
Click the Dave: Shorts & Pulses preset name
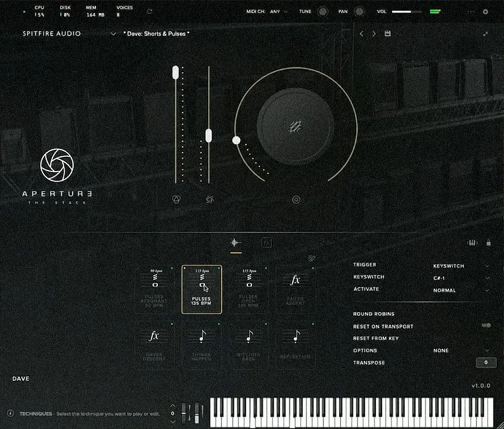coord(156,34)
